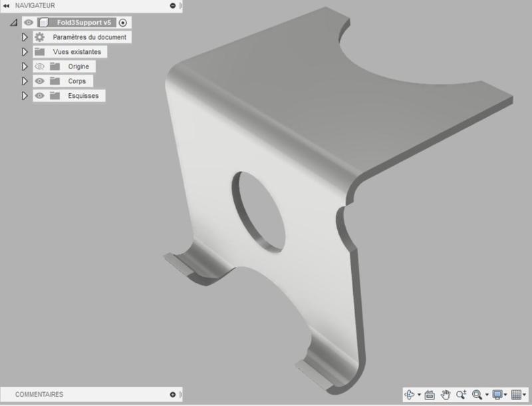Select the Orbit navigation tool
This screenshot has height=406, width=532.
pos(410,395)
